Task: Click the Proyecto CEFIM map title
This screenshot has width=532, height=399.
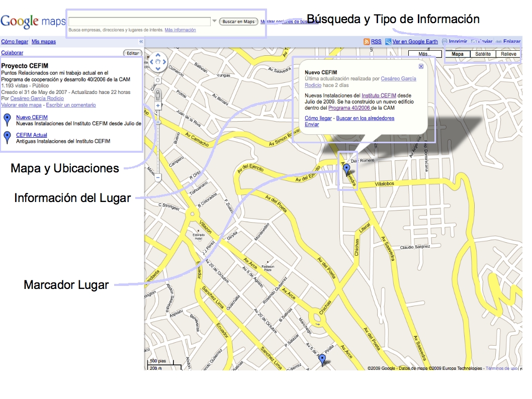Action: click(25, 66)
